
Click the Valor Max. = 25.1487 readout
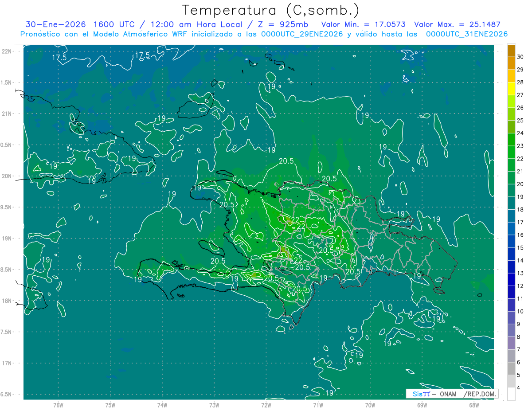coord(457,24)
